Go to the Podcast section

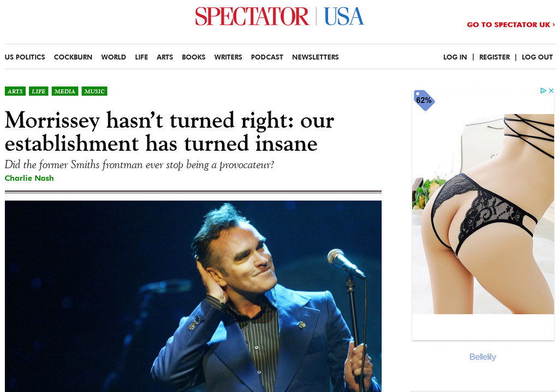(267, 57)
